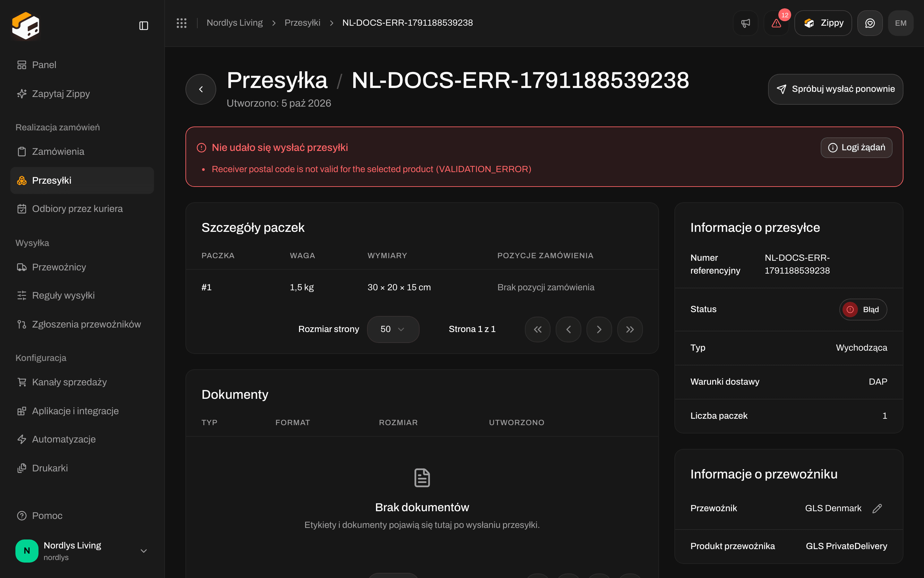Open alerts icon with 12 badge
This screenshot has width=924, height=578.
coord(776,23)
